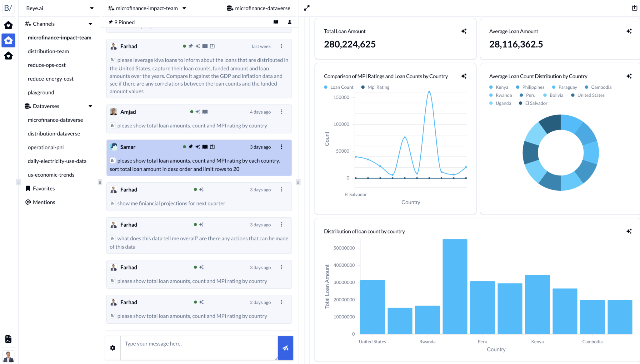Select the pin icon on Farhad's message
Image resolution: width=640 pixels, height=364 pixels.
pyautogui.click(x=191, y=46)
